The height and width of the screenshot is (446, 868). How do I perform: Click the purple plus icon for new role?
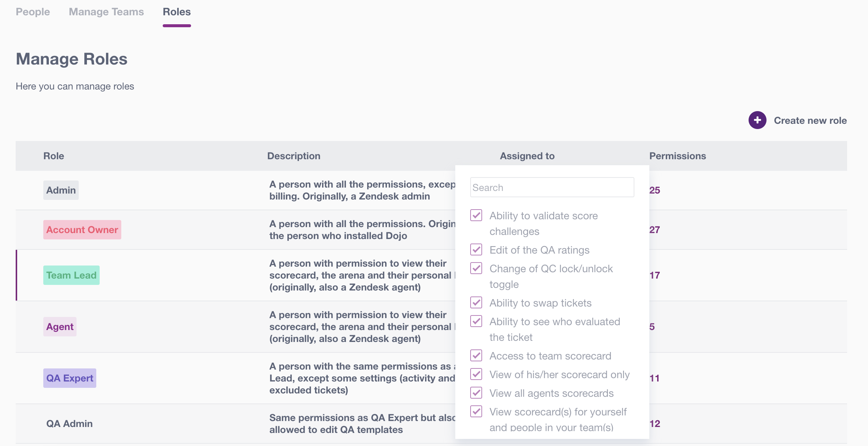pyautogui.click(x=757, y=120)
